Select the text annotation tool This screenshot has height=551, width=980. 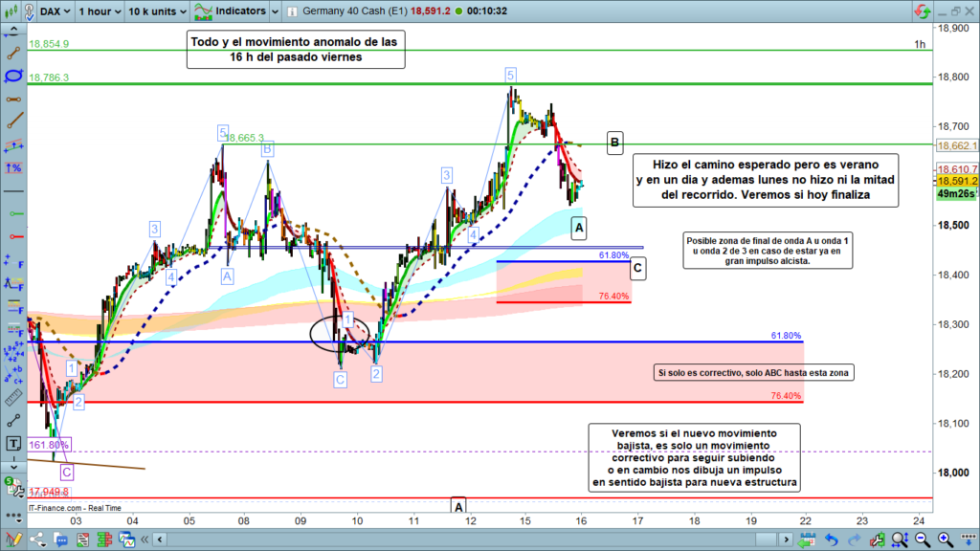point(13,443)
